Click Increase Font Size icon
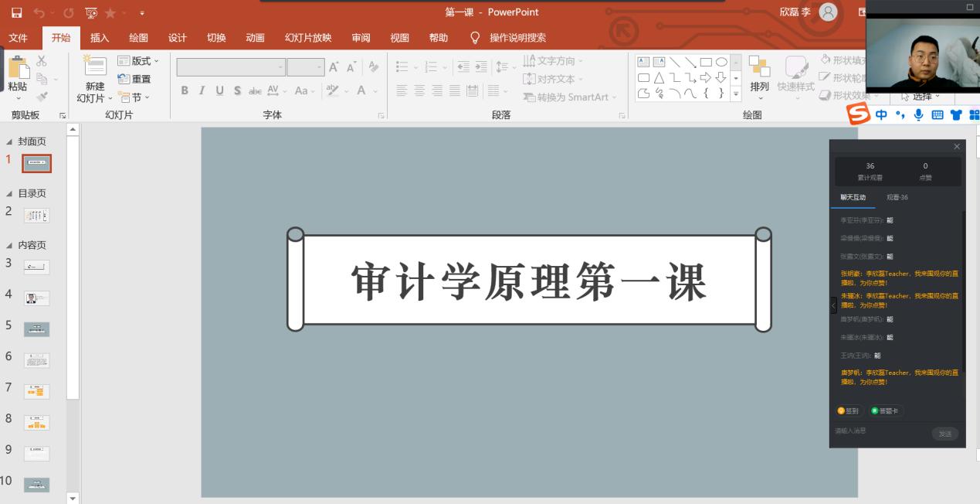The height and width of the screenshot is (504, 980). 334,67
